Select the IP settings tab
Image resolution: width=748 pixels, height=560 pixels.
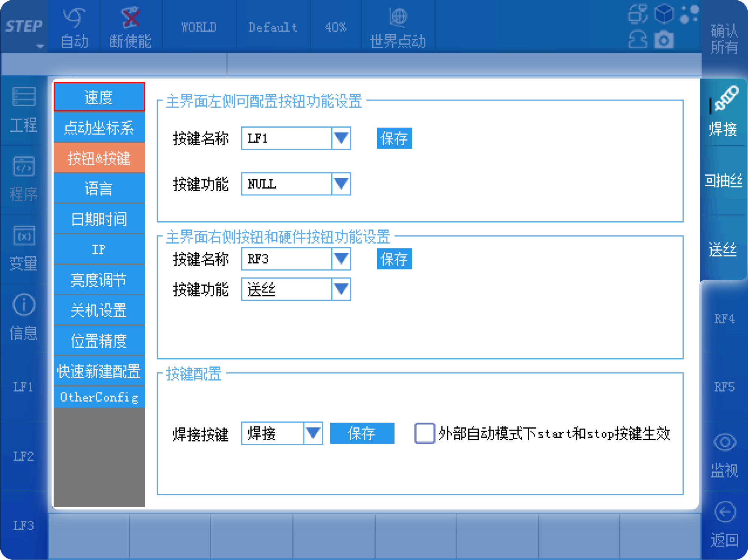click(99, 250)
